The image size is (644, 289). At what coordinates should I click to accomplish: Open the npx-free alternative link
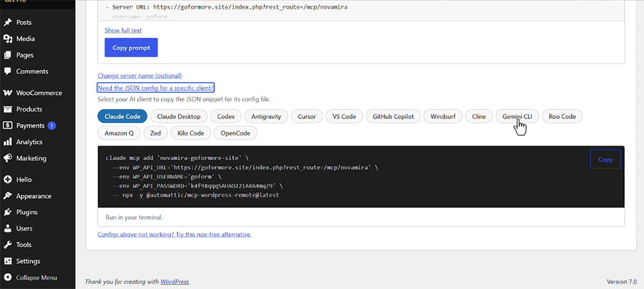pos(175,234)
